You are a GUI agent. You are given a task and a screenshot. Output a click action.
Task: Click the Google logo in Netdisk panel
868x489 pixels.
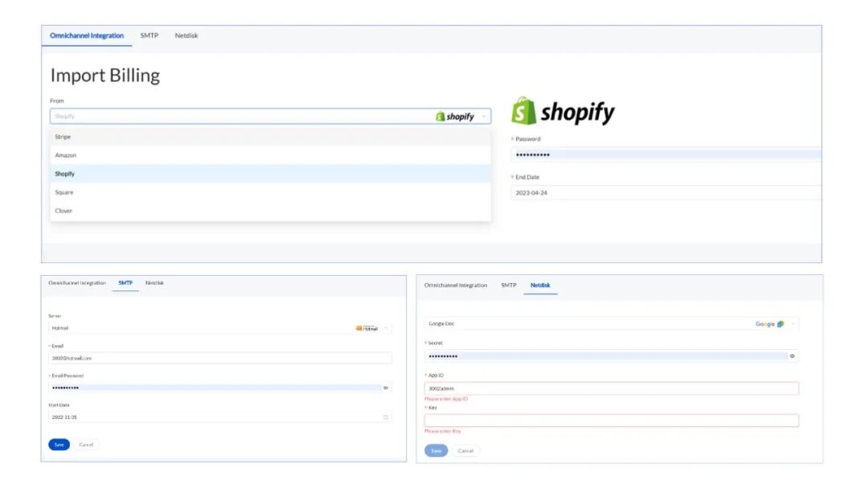[770, 324]
